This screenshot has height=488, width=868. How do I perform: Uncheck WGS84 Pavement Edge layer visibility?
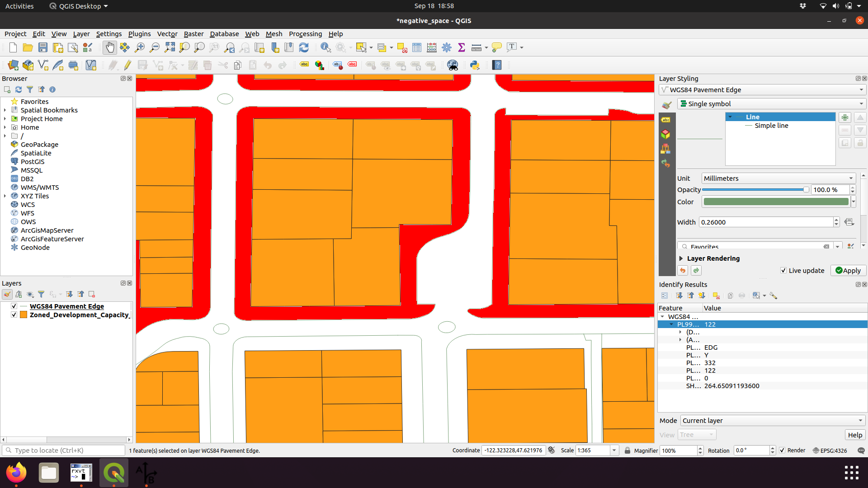coord(14,306)
